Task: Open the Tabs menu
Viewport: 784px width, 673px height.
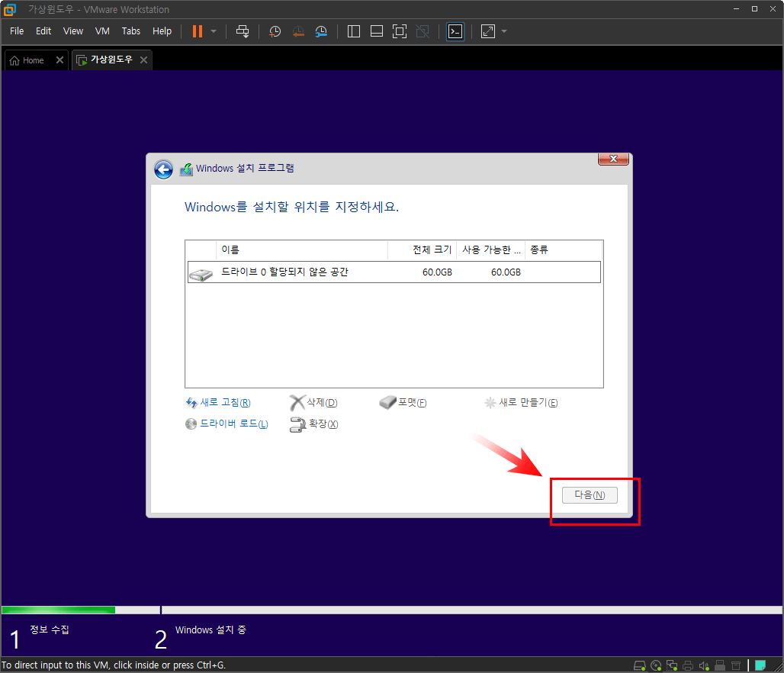Action: 131,31
